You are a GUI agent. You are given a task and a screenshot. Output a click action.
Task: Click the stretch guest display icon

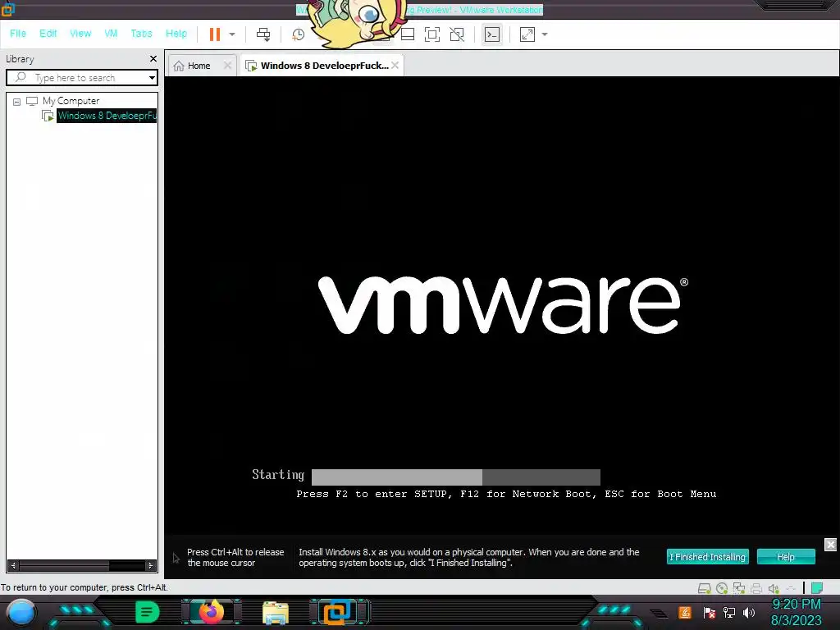[527, 34]
